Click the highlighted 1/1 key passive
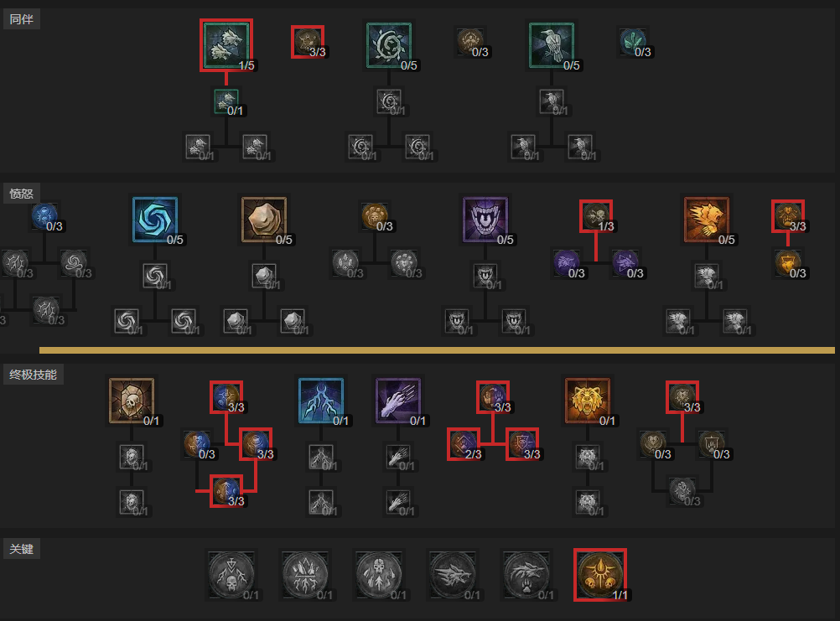Screen dimensions: 840x621 click(x=600, y=574)
